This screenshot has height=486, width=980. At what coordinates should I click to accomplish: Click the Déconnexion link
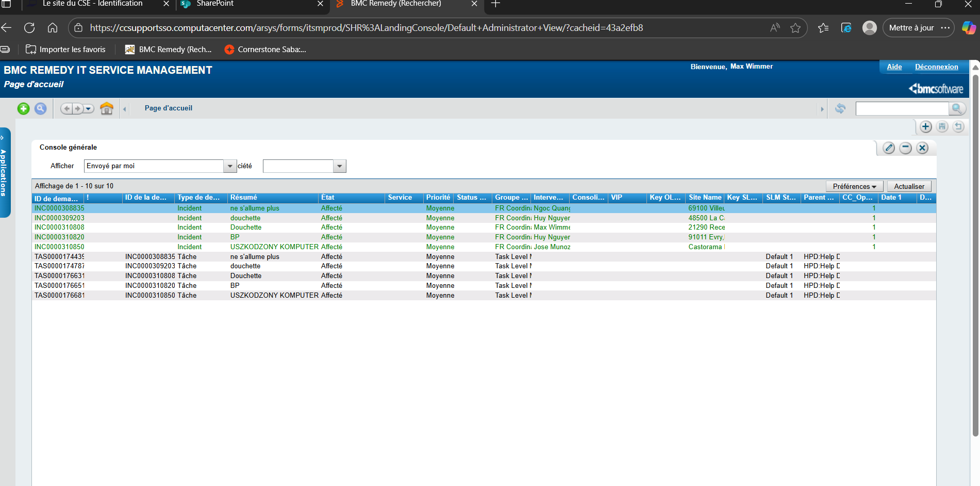pyautogui.click(x=936, y=67)
